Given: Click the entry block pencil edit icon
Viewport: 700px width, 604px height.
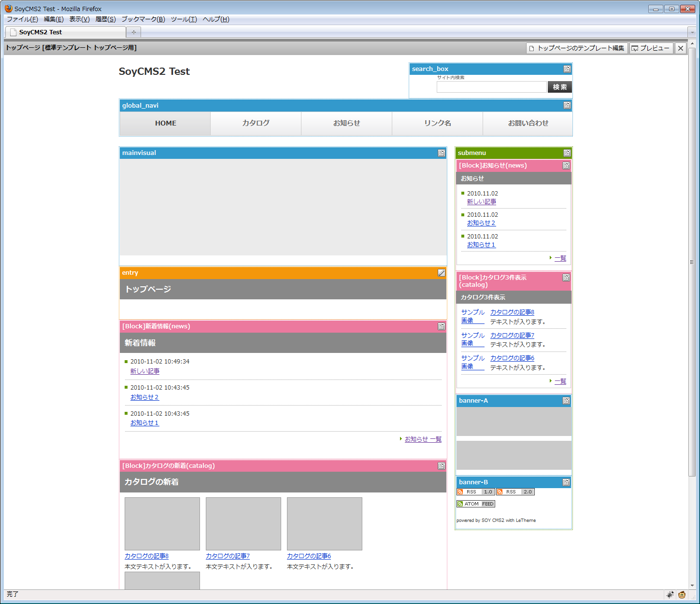Looking at the screenshot, I should click(441, 273).
